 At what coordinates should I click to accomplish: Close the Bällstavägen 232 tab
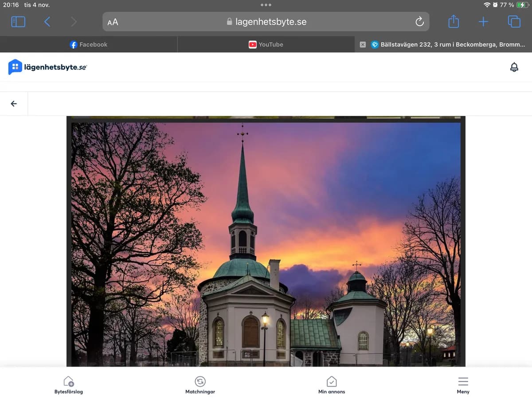[x=363, y=44]
